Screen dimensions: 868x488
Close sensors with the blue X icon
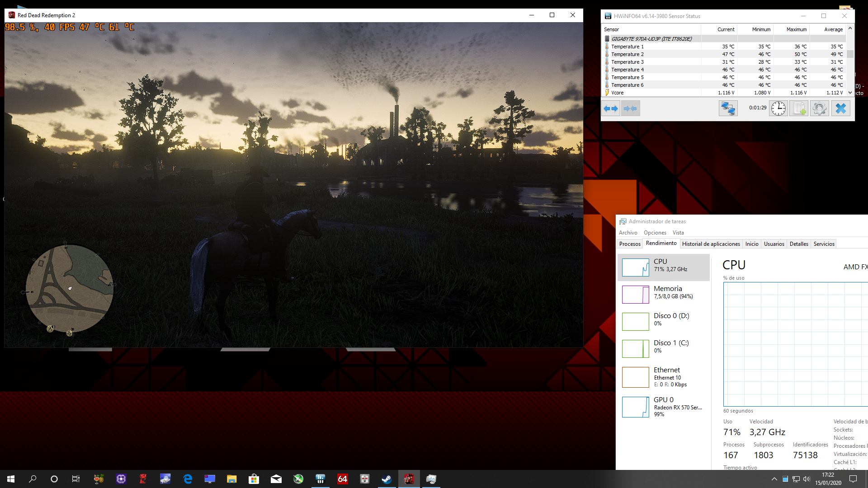(x=840, y=108)
